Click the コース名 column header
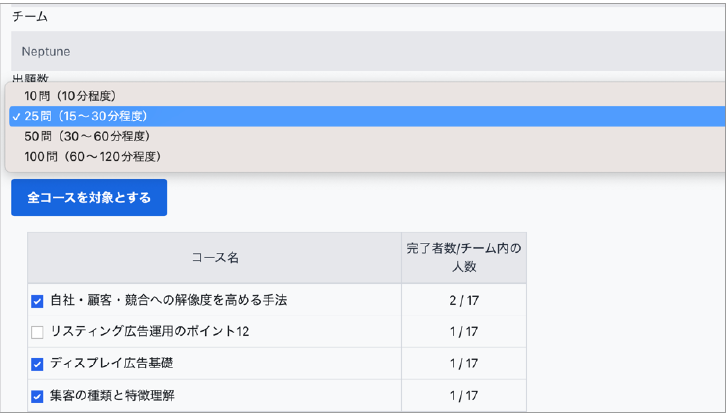Screen dimensions: 726x413 [x=214, y=258]
